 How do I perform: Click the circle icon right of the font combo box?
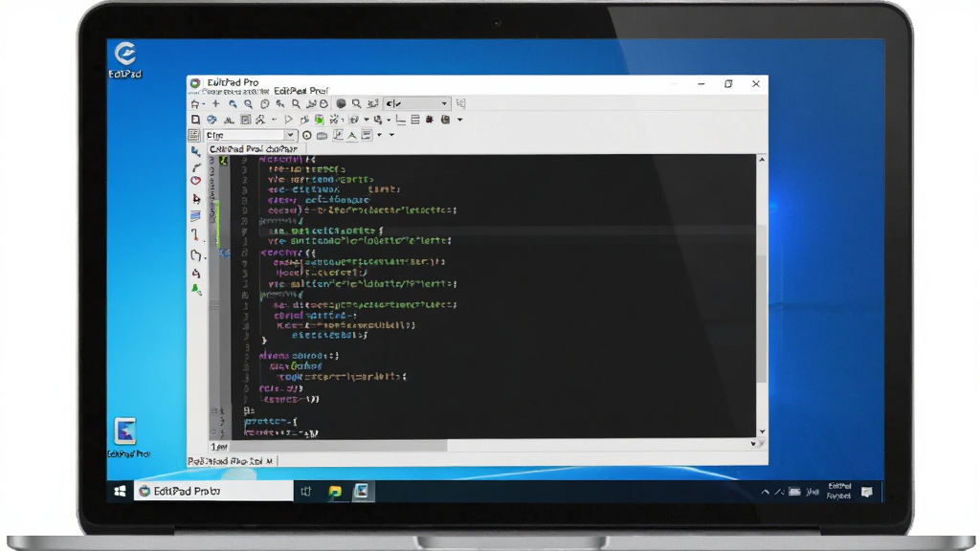[x=307, y=135]
